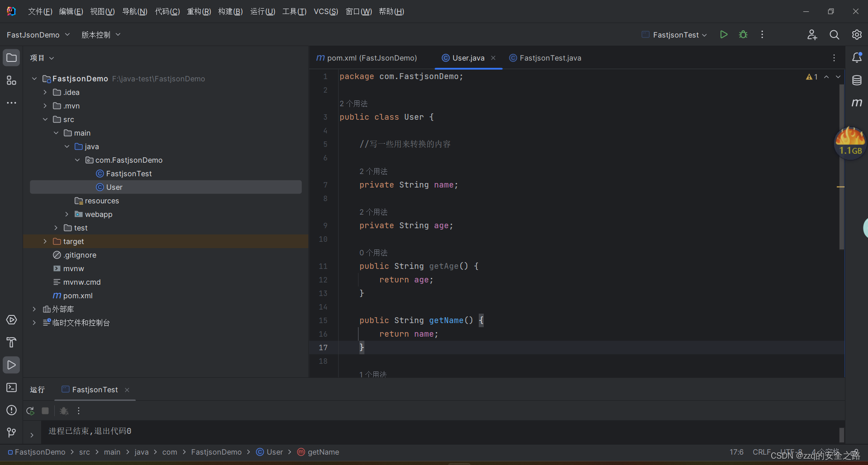868x465 pixels.
Task: Expand scratches and consoles node
Action: (34, 323)
